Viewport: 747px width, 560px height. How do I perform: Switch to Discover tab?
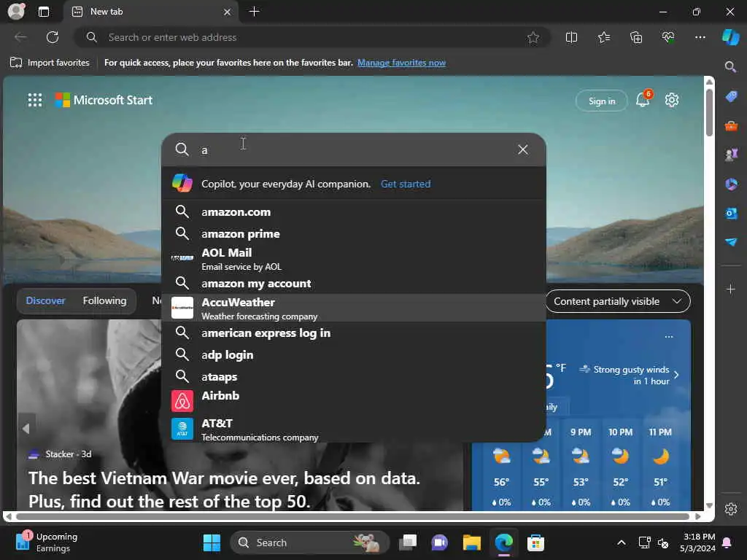click(x=45, y=301)
